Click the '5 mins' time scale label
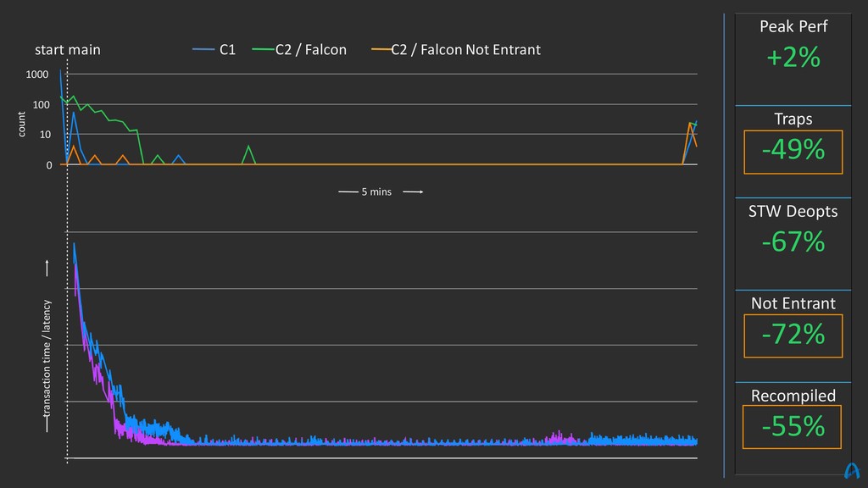Image resolution: width=868 pixels, height=488 pixels. coord(376,192)
